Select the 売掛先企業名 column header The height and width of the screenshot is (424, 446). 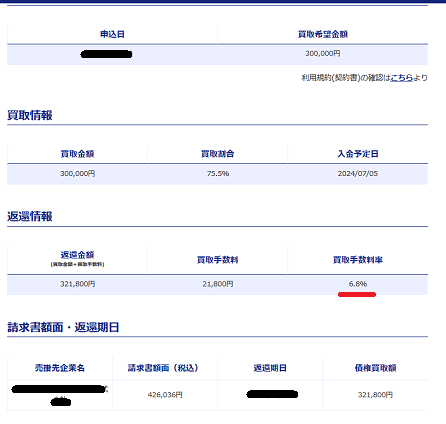60,368
